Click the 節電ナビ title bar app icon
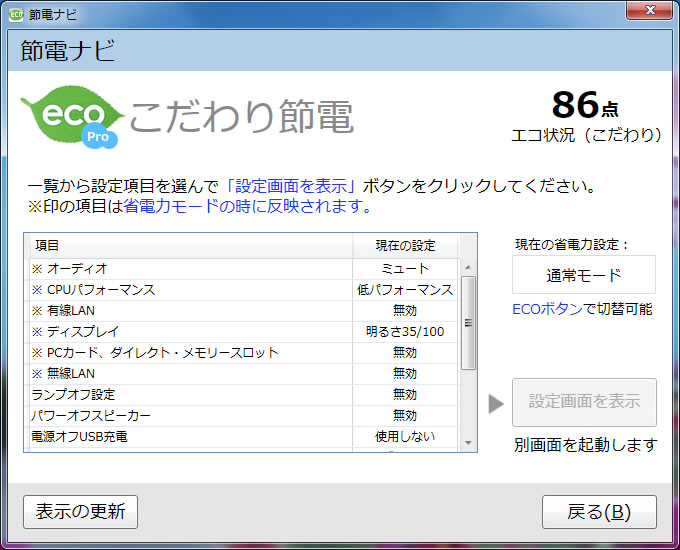 [x=16, y=14]
